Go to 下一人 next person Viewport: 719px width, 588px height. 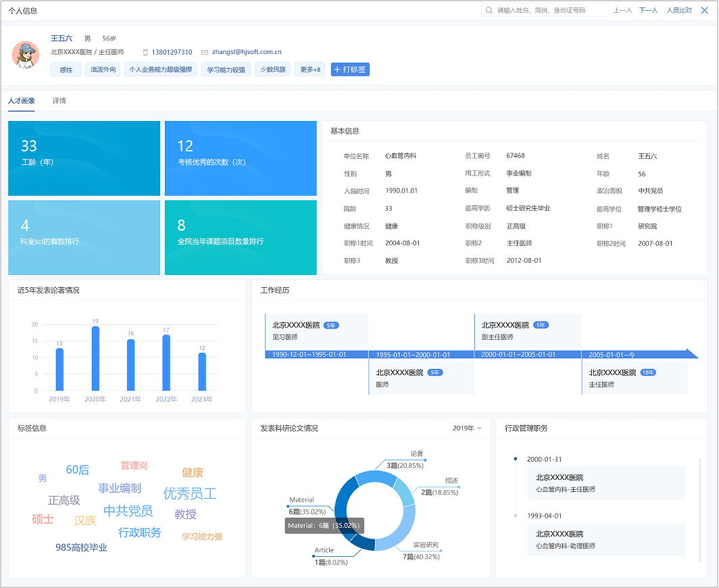click(x=649, y=10)
